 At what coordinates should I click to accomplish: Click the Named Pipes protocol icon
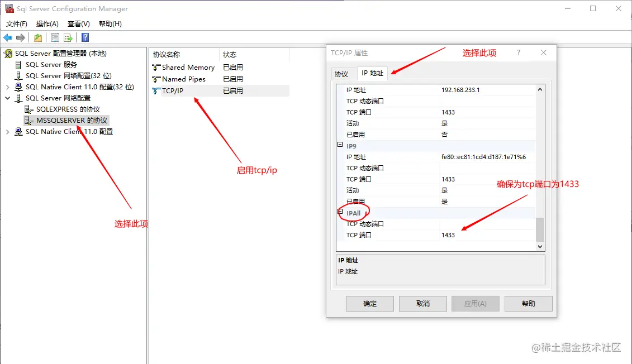[x=156, y=79]
